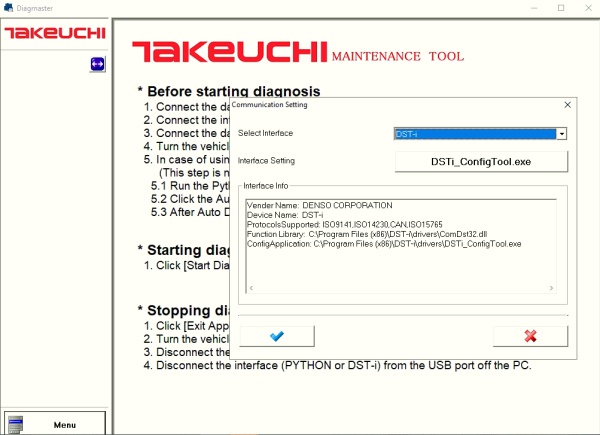Viewport: 600px width, 435px height.
Task: Maximize the Diagmaster window
Action: coord(561,8)
